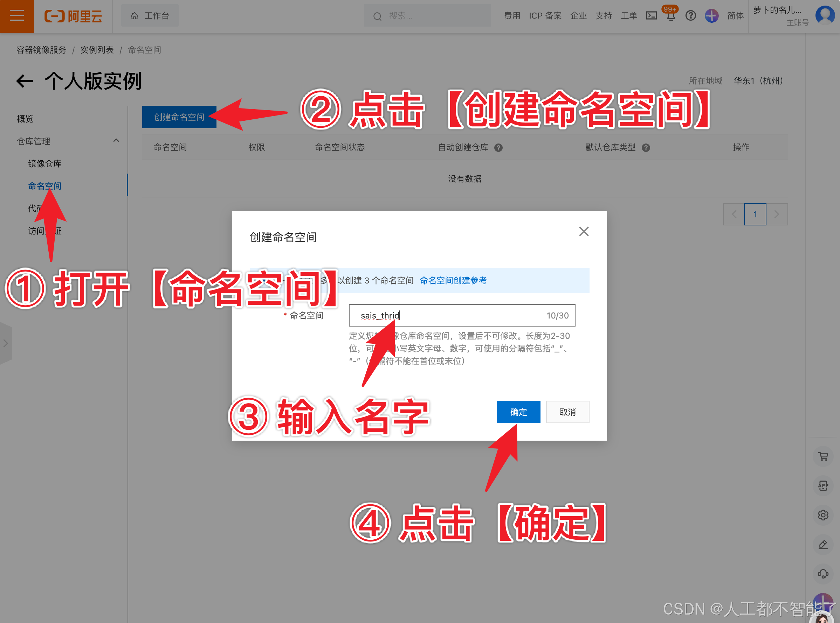Click the 创建命名空间 button
The image size is (840, 623).
tap(179, 117)
